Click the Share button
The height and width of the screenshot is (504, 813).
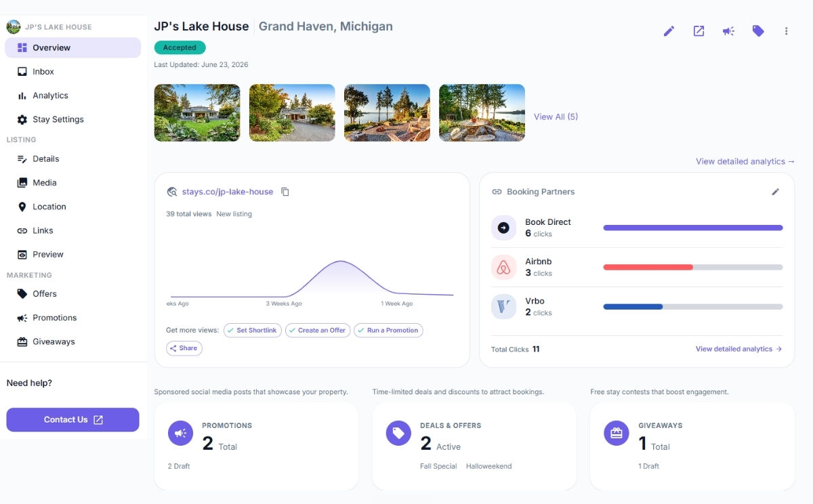(x=184, y=348)
